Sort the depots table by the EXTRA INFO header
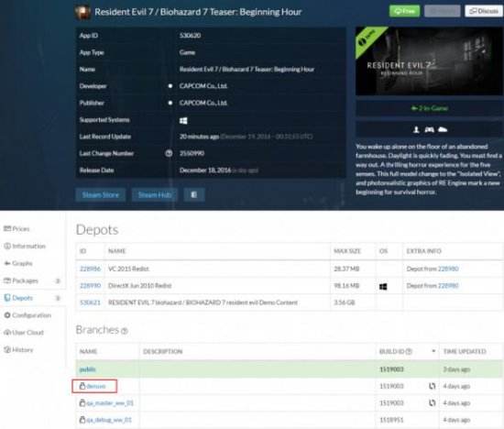This screenshot has width=504, height=429. [423, 251]
